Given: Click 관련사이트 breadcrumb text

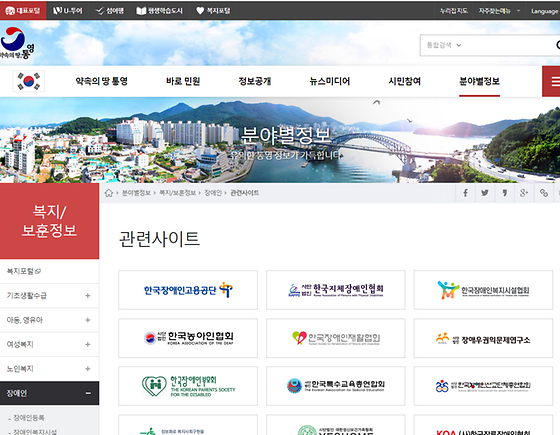Looking at the screenshot, I should coord(245,193).
